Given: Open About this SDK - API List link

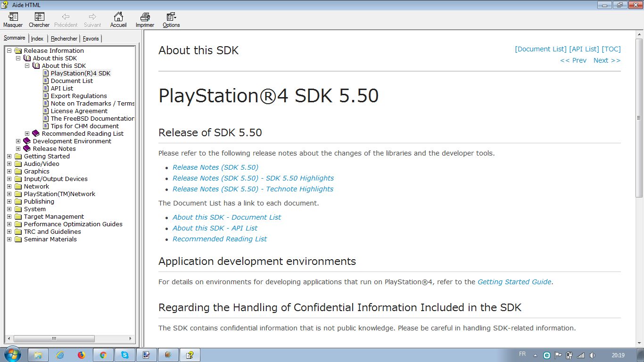Looking at the screenshot, I should pos(215,228).
